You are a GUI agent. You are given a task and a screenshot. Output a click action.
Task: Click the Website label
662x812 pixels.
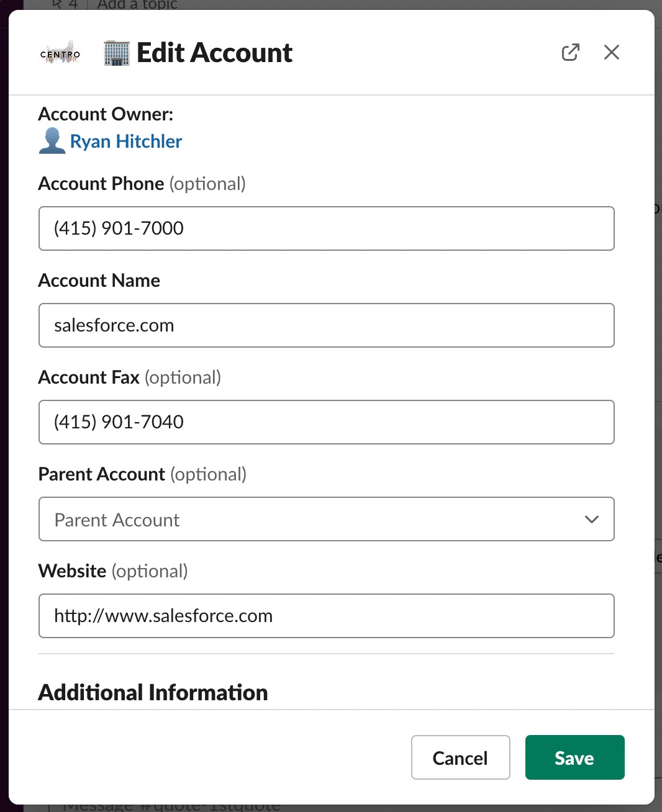pyautogui.click(x=73, y=571)
